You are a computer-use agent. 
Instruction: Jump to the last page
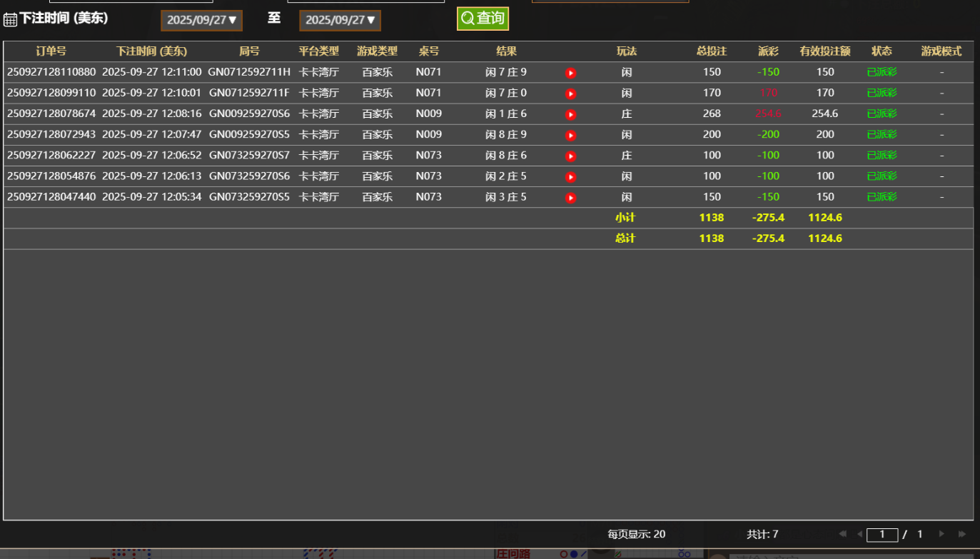pyautogui.click(x=961, y=534)
